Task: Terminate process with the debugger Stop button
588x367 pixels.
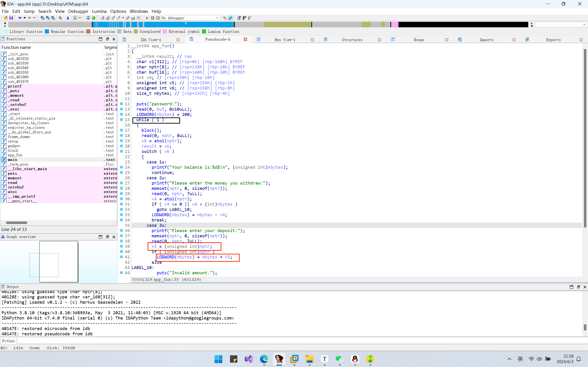Action: [x=158, y=18]
